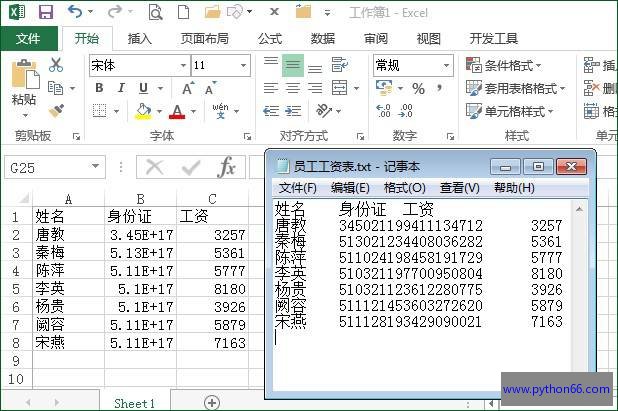Viewport: 618px width, 411px height.
Task: Click Notepad scrollbar up arrow
Action: [x=579, y=209]
